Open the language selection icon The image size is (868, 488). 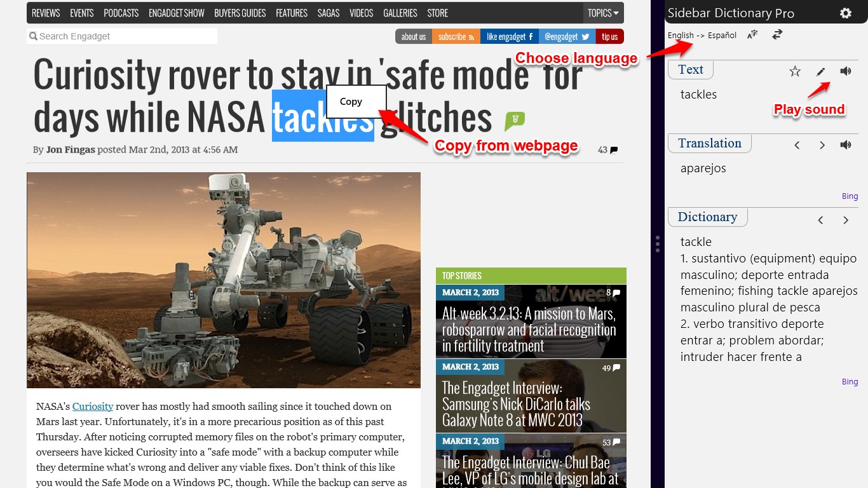(752, 34)
